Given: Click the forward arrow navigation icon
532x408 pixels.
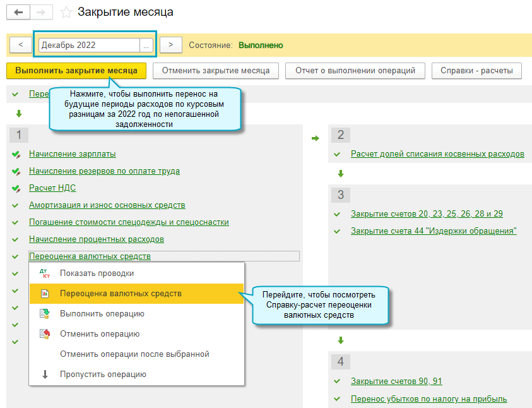Looking at the screenshot, I should (x=41, y=13).
